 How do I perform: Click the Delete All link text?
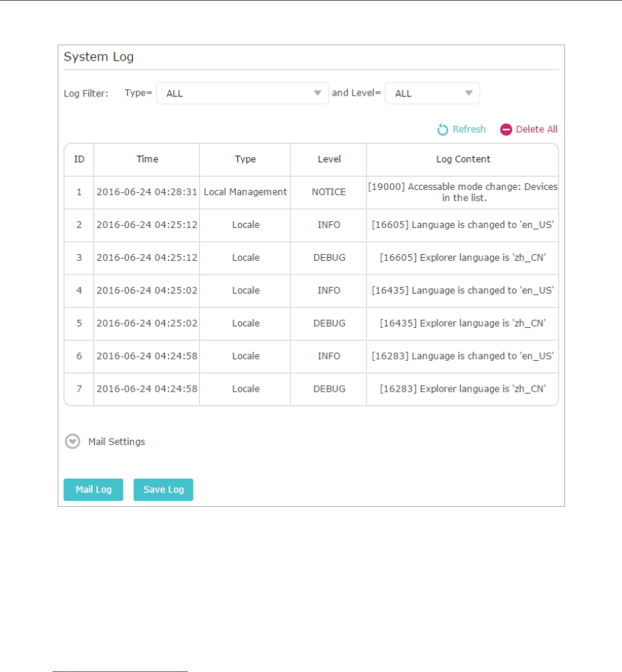[x=537, y=129]
